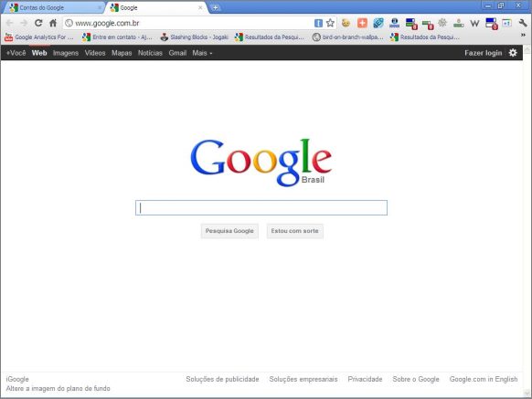Open the iGoogle footer link
532x399 pixels.
click(17, 379)
